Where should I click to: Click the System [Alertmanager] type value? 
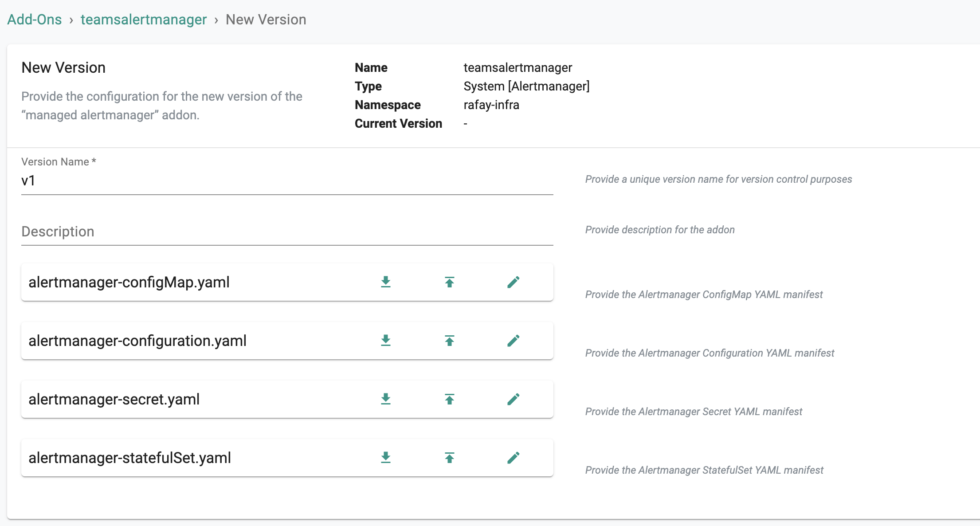coord(527,86)
